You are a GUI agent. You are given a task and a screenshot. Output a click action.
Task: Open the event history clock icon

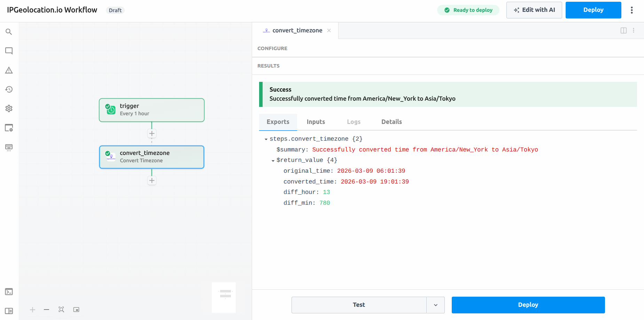9,89
